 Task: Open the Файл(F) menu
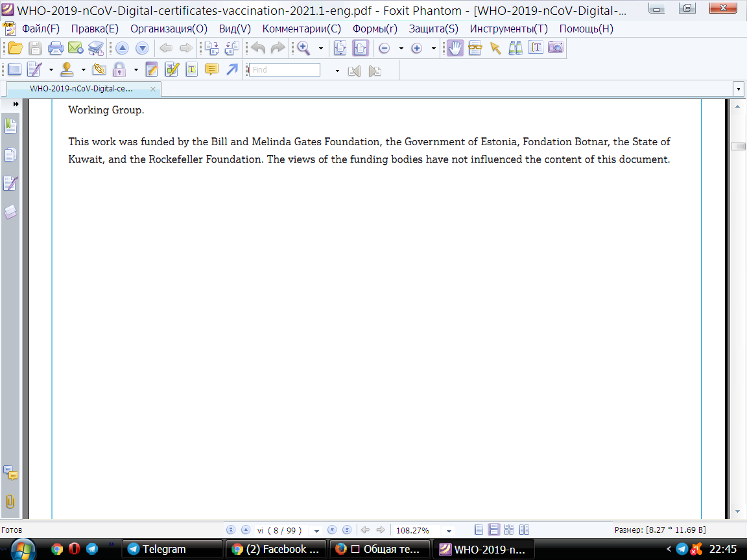(x=41, y=29)
